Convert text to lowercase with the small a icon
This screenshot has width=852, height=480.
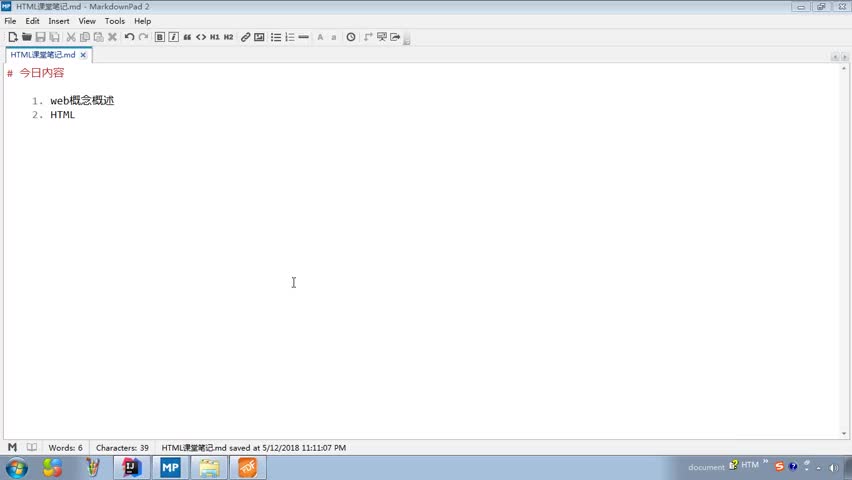click(x=334, y=37)
